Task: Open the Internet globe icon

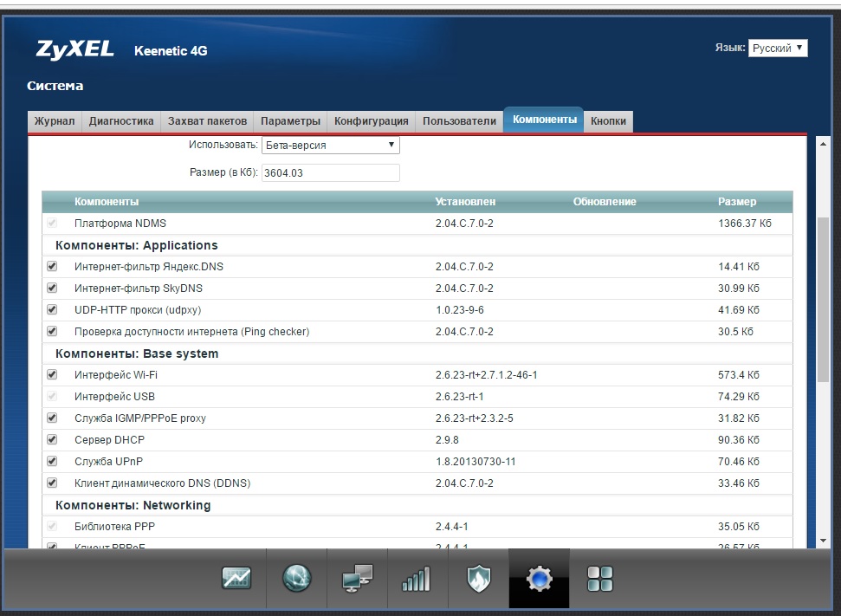Action: [297, 578]
